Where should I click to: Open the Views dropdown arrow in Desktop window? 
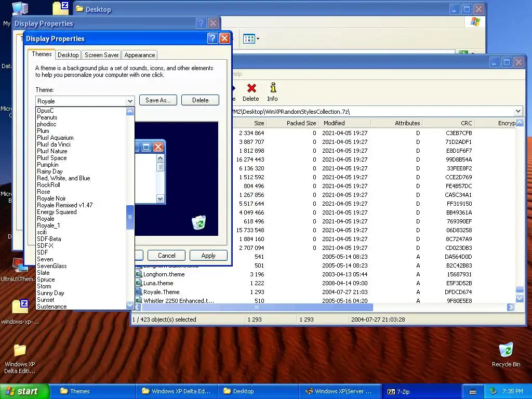tap(258, 38)
